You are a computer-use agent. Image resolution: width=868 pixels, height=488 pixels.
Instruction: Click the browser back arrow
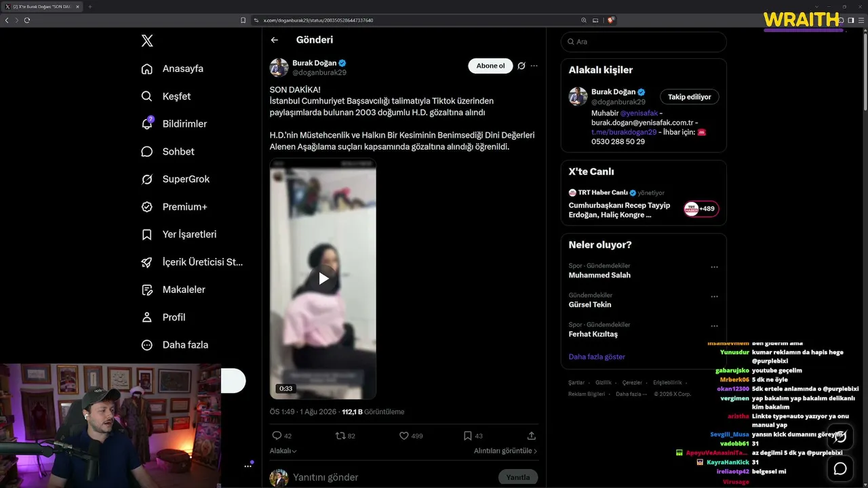point(7,20)
